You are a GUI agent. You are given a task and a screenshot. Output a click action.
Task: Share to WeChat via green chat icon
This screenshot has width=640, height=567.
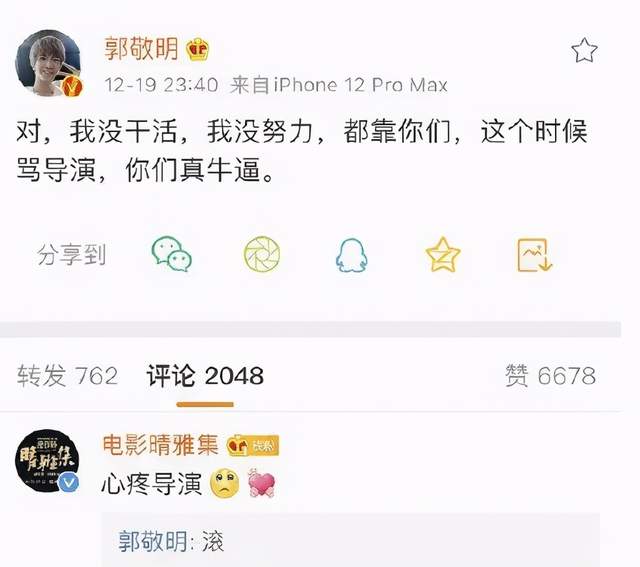point(171,254)
